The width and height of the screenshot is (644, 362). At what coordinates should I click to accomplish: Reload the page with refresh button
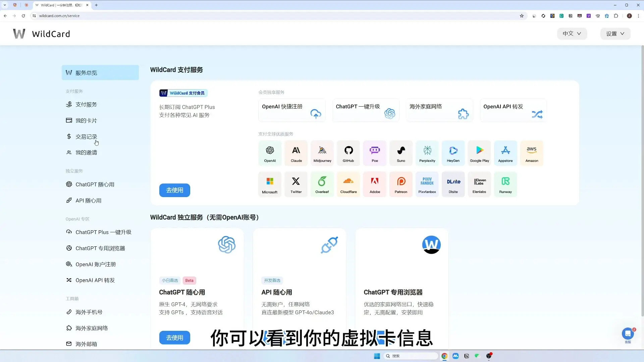pyautogui.click(x=23, y=16)
